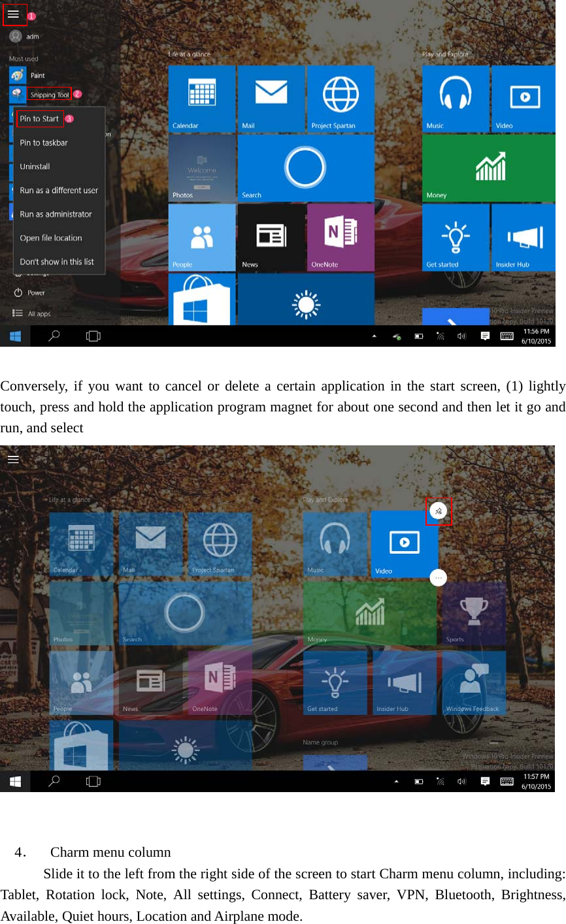Viewport: 566px width, 924px height.
Task: Open the bright green Money tile
Action: [489, 168]
